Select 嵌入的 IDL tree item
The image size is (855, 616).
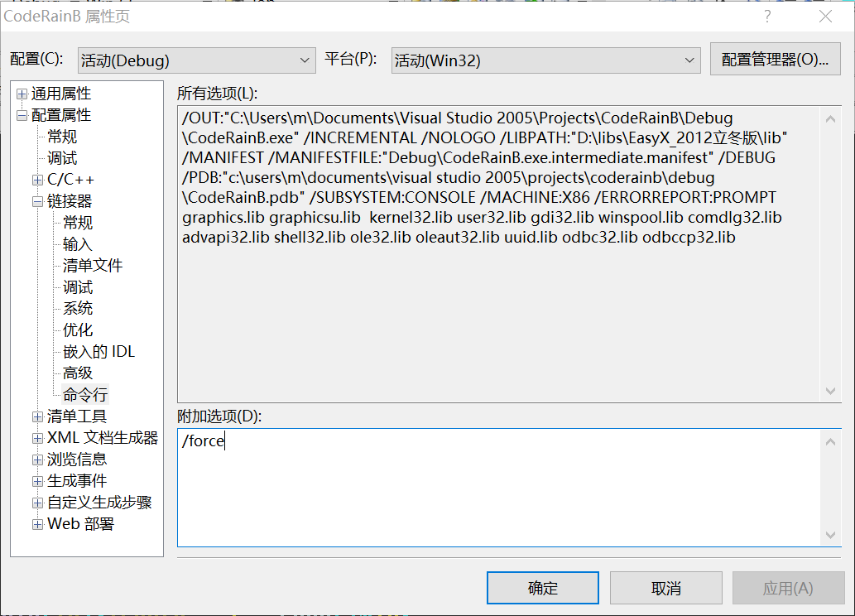(x=98, y=352)
